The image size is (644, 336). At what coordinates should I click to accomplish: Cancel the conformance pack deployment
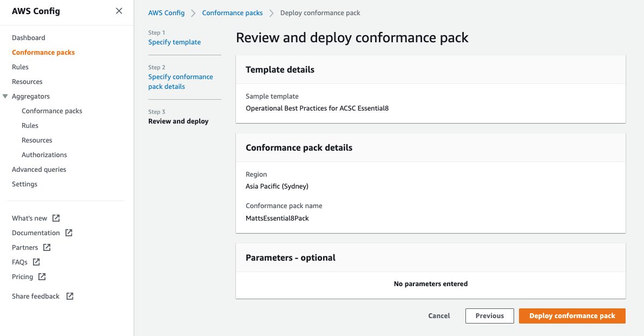[x=439, y=316]
